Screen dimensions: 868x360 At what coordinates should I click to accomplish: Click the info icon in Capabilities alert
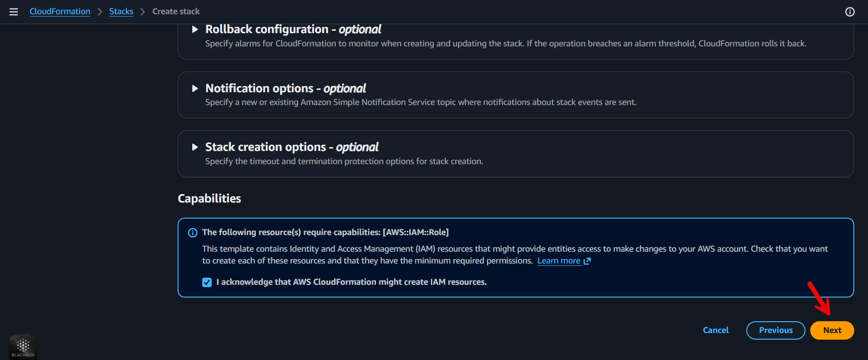pos(193,233)
